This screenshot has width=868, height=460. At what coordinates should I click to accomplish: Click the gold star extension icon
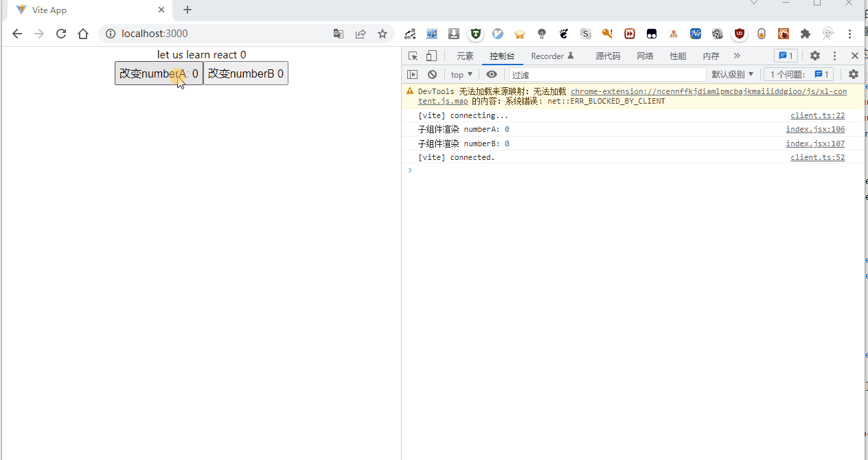pyautogui.click(x=520, y=34)
